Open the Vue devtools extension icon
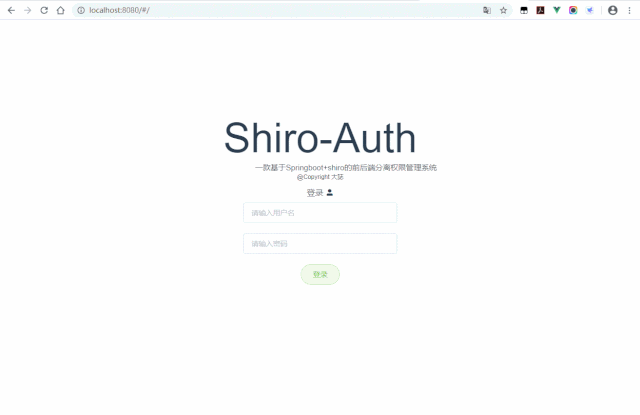 pyautogui.click(x=557, y=10)
